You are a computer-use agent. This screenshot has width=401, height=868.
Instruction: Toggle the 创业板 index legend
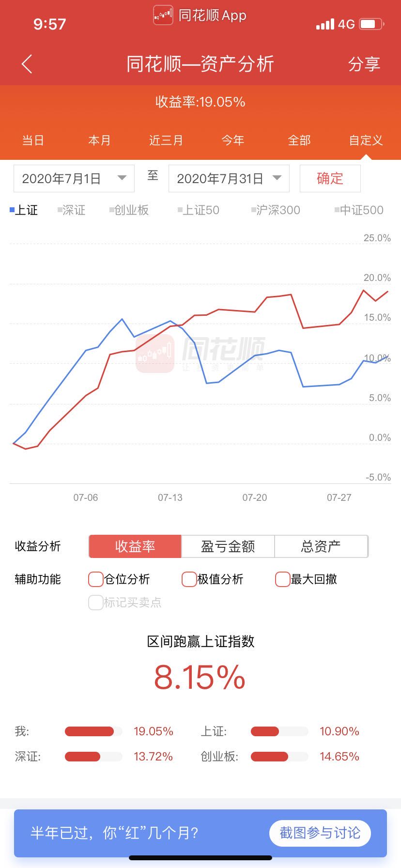pos(129,210)
